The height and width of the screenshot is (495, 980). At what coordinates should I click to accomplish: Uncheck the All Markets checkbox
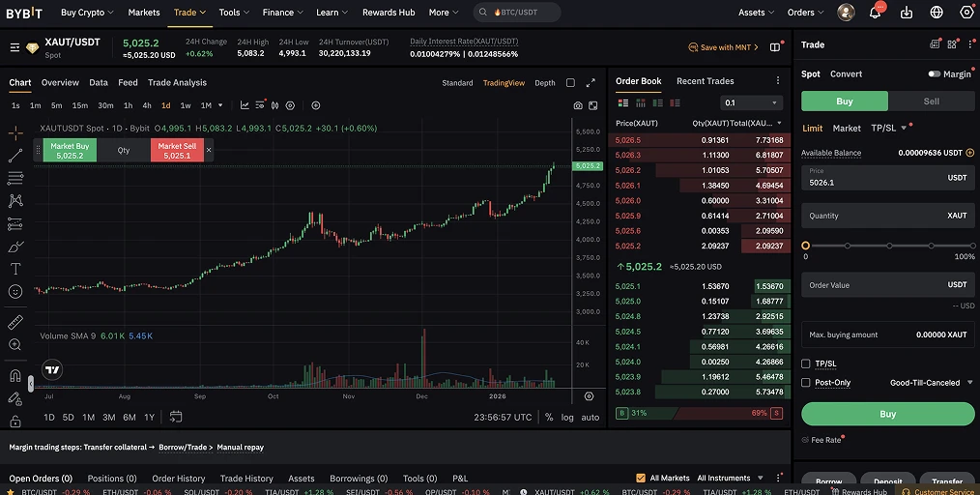point(641,479)
